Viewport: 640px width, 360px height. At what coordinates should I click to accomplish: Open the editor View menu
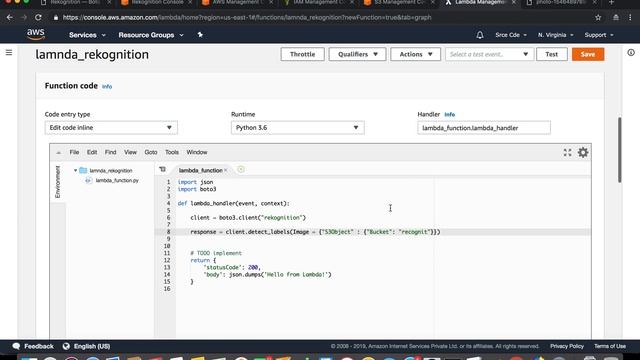tap(130, 152)
